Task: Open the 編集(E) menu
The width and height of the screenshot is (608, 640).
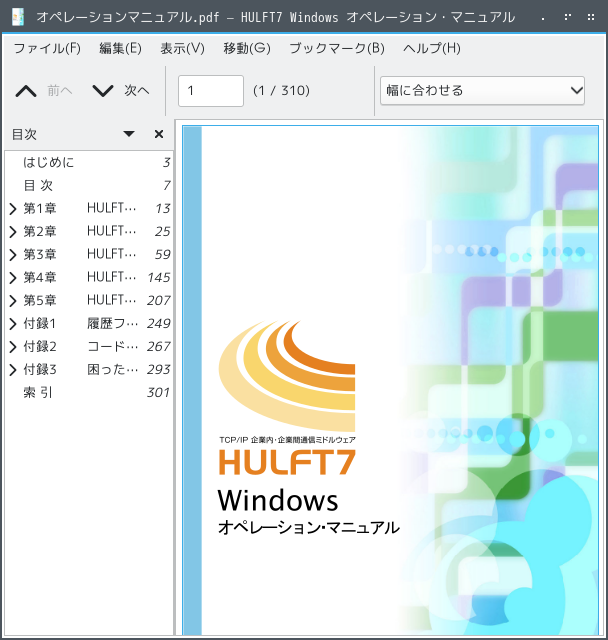Action: pyautogui.click(x=120, y=48)
